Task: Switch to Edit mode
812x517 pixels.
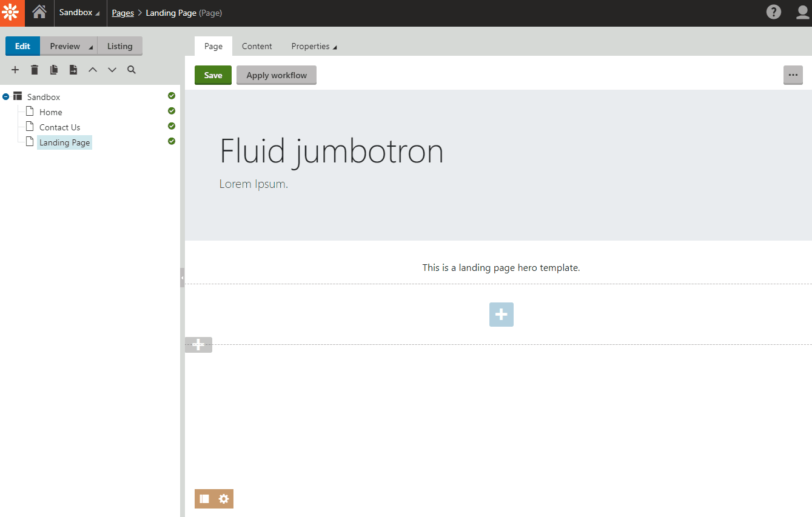Action: click(22, 46)
